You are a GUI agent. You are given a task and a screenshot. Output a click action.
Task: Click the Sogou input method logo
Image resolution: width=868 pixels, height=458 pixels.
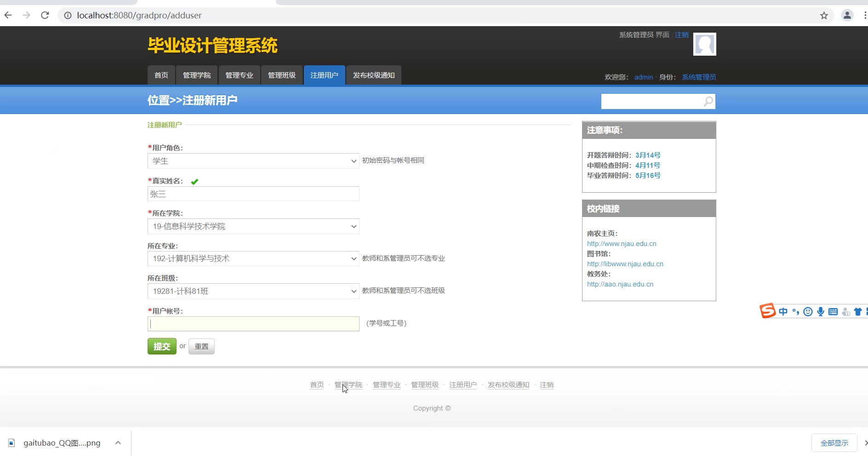click(767, 311)
